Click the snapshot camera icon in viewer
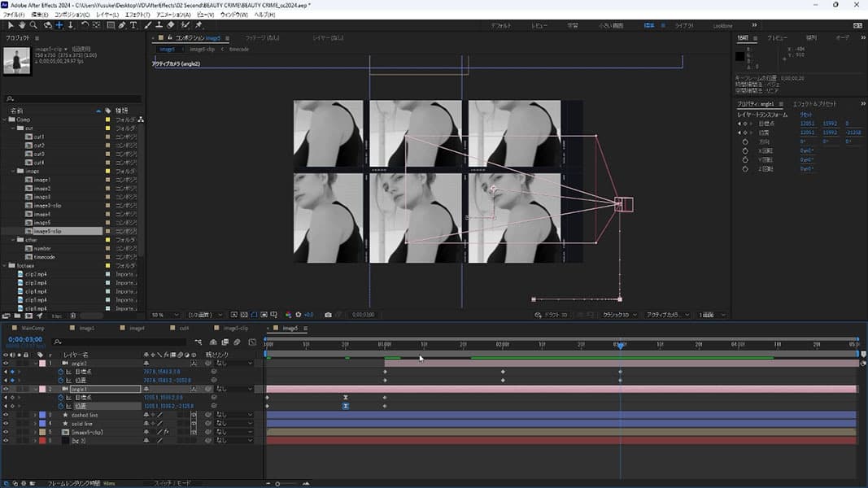This screenshot has width=868, height=488. pos(328,315)
